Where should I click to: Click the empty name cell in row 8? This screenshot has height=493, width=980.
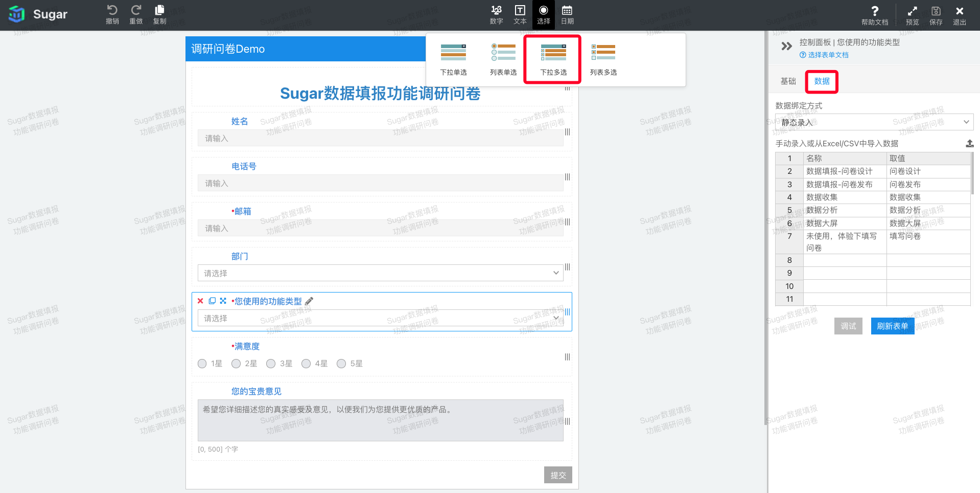[845, 260]
